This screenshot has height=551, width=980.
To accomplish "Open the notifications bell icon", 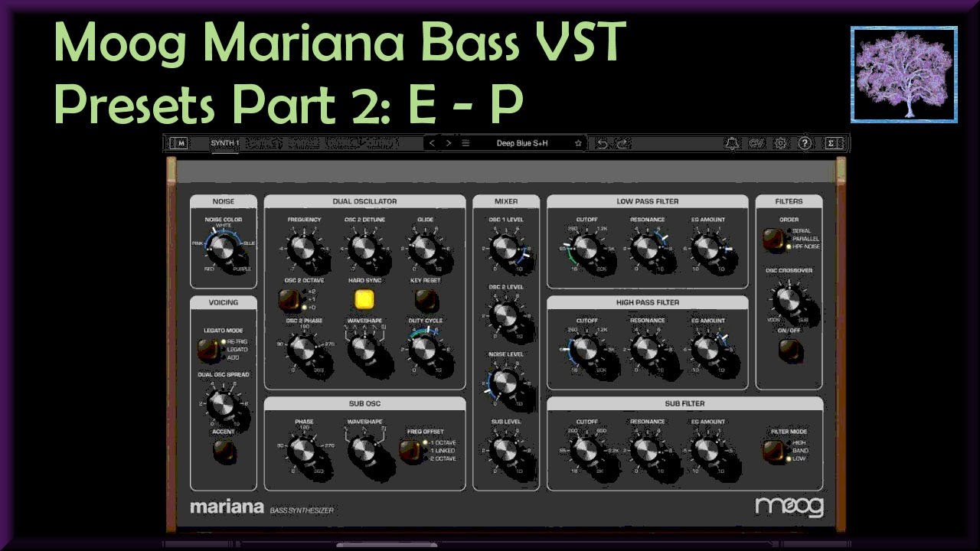I will point(733,143).
